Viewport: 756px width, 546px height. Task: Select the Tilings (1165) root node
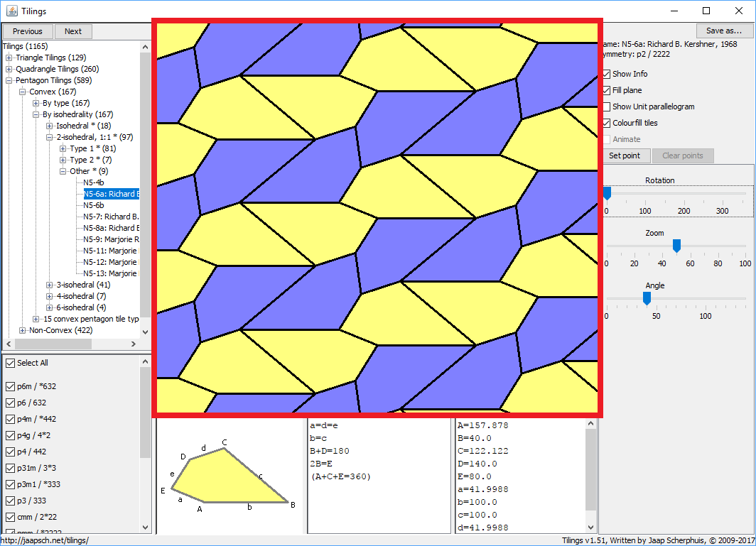(x=25, y=46)
